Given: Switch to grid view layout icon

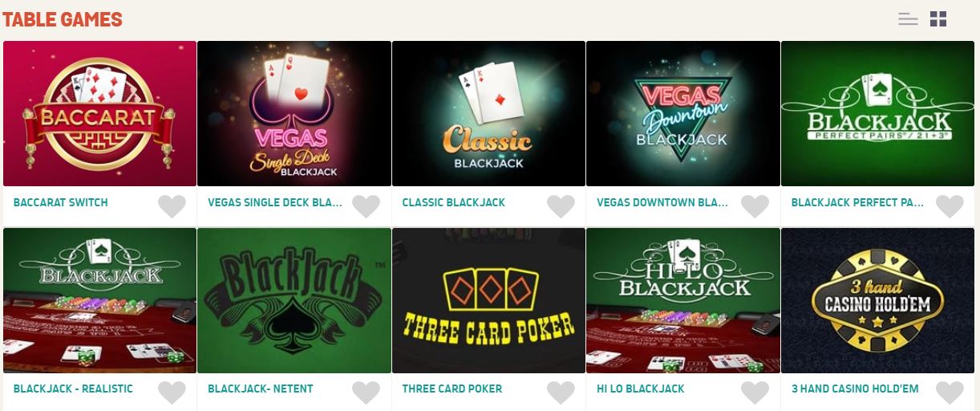Looking at the screenshot, I should tap(938, 19).
